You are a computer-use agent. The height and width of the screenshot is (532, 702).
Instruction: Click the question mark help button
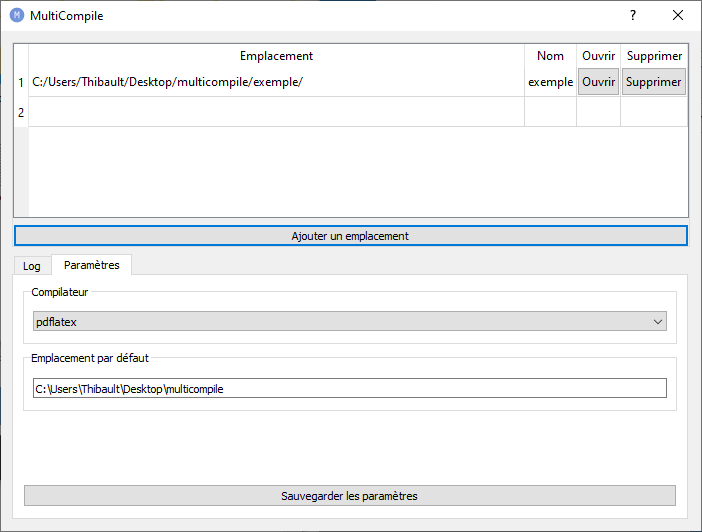point(632,16)
